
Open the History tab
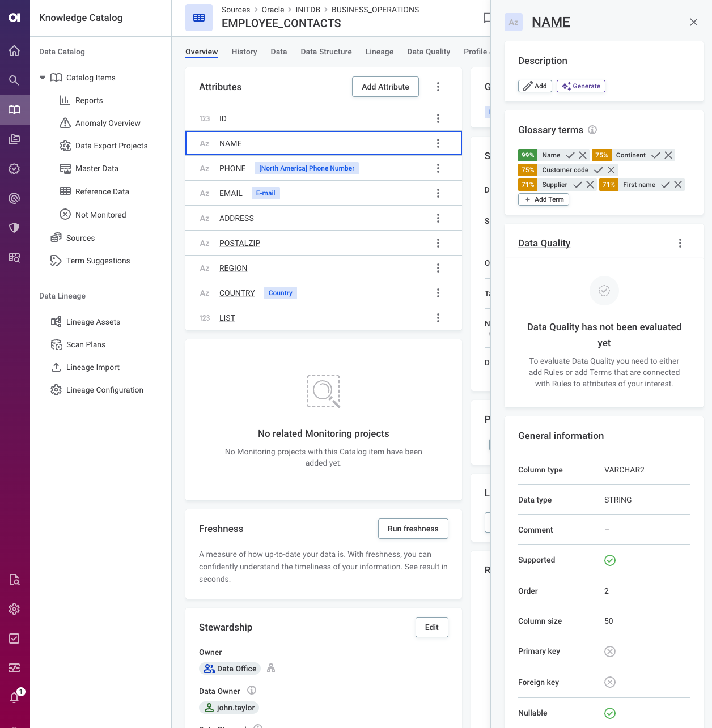(244, 52)
